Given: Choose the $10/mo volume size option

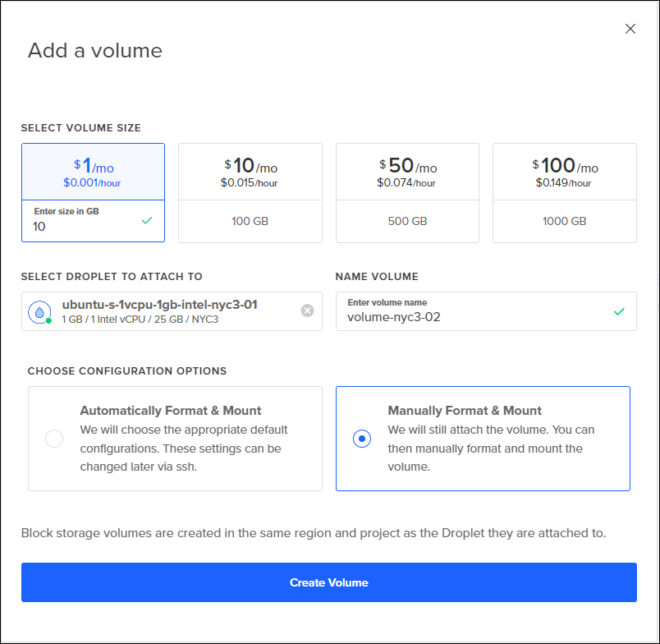Looking at the screenshot, I should (250, 173).
